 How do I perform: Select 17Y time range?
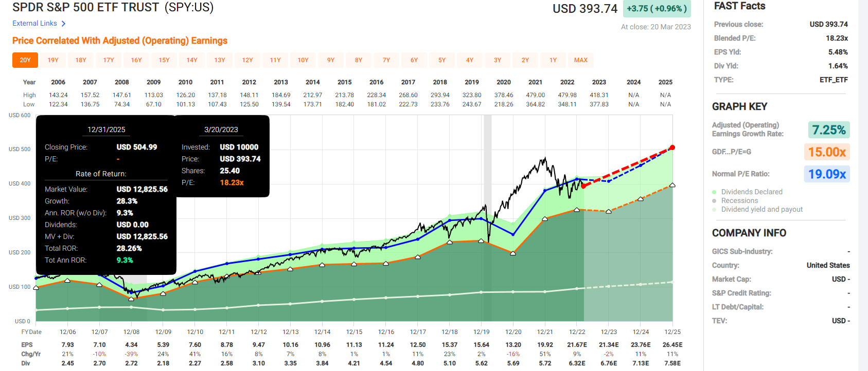coord(109,60)
